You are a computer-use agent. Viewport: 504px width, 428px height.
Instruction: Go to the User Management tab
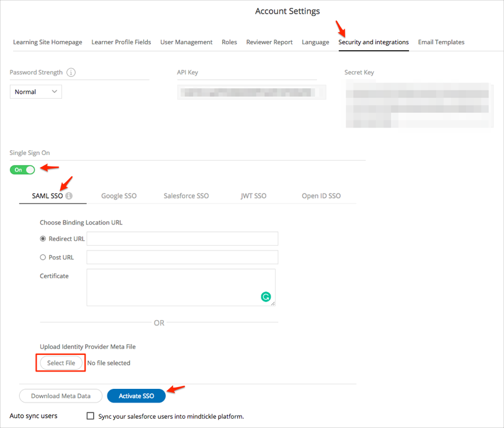pos(186,42)
